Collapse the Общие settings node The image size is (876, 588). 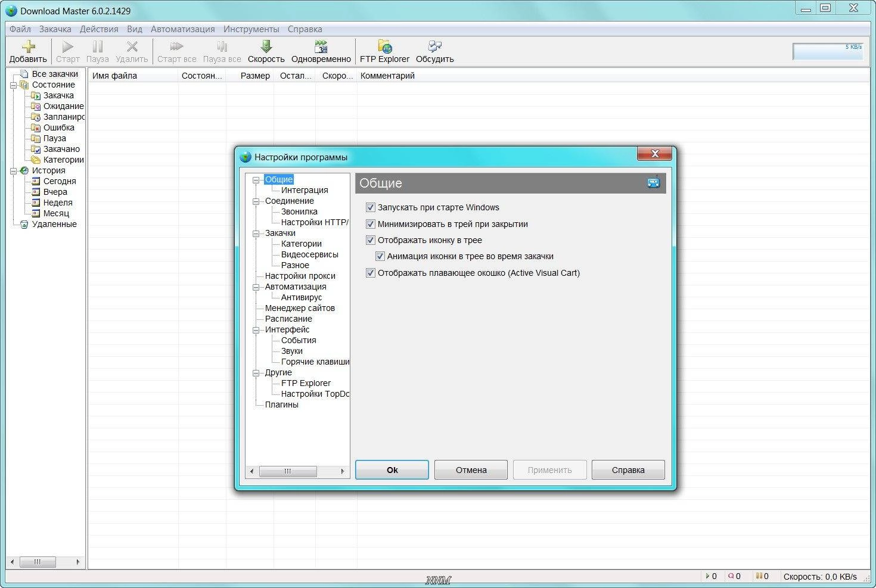coord(256,180)
